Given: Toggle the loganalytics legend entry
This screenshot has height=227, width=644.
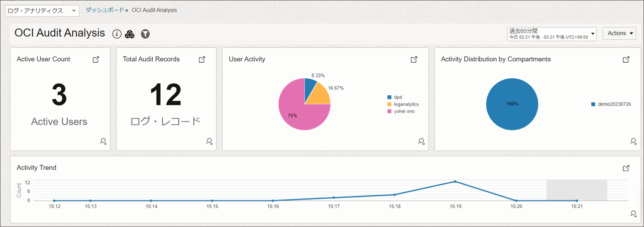Looking at the screenshot, I should point(406,104).
